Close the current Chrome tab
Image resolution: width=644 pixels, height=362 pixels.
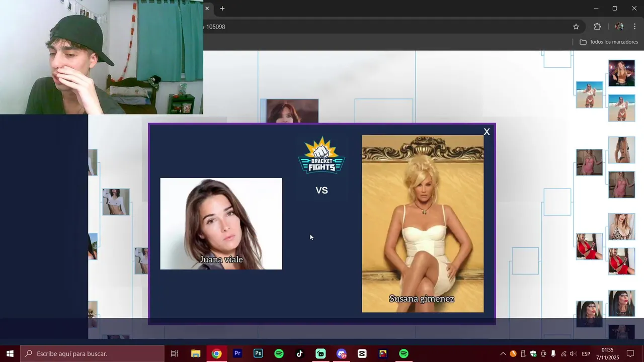[x=207, y=9]
